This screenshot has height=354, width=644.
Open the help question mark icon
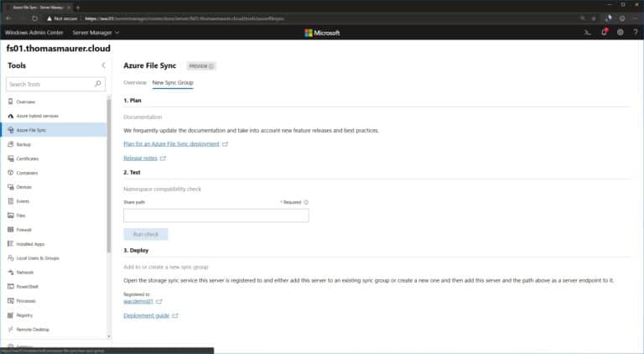tap(636, 32)
